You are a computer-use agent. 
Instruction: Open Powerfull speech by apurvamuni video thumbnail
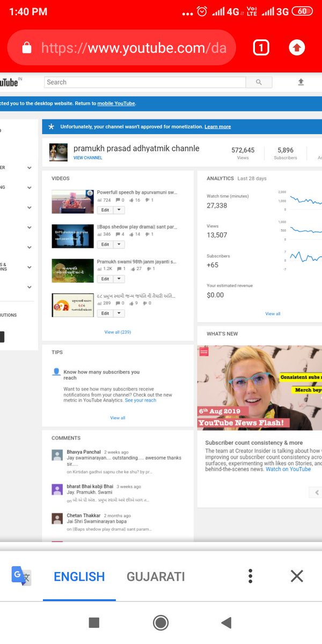pos(72,202)
